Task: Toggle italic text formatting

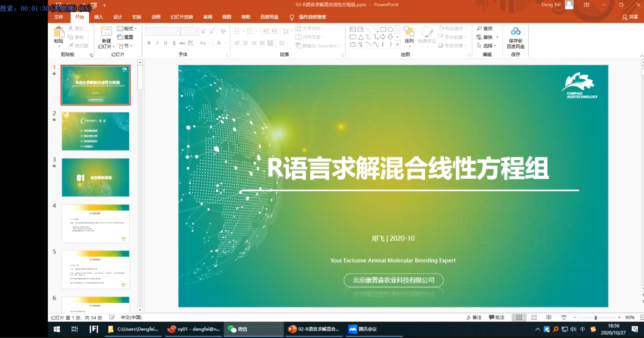Action: tap(156, 43)
